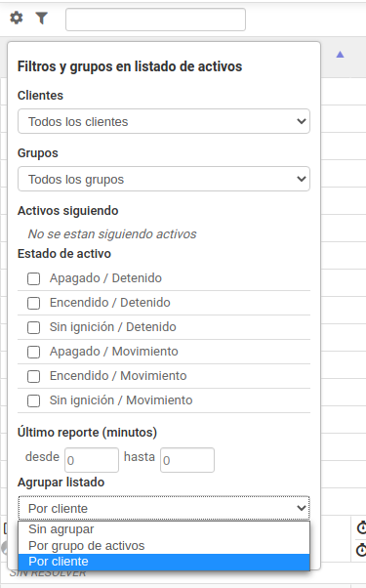Viewport: 366px width, 588px height.
Task: Select highlighted Por cliente option
Action: [164, 562]
